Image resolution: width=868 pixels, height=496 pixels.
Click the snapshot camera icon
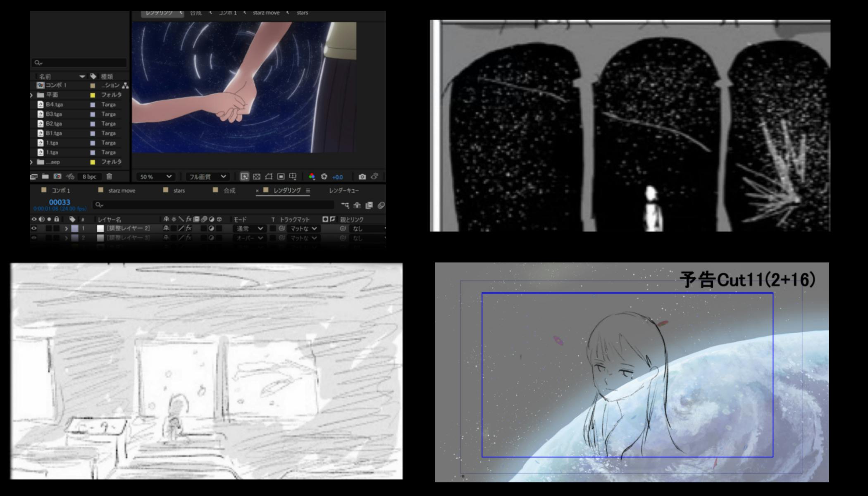click(x=362, y=176)
